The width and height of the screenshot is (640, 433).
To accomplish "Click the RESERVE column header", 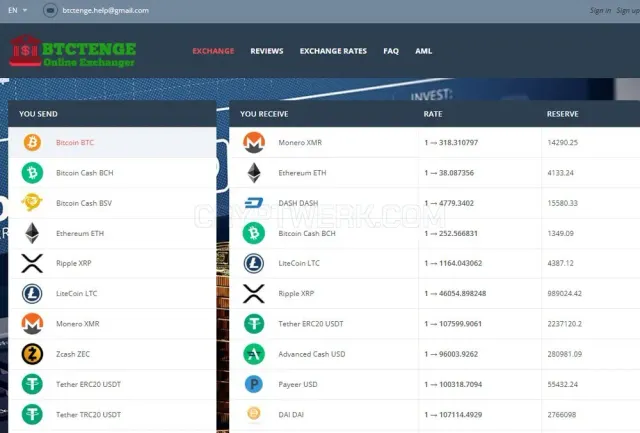I will 562,114.
